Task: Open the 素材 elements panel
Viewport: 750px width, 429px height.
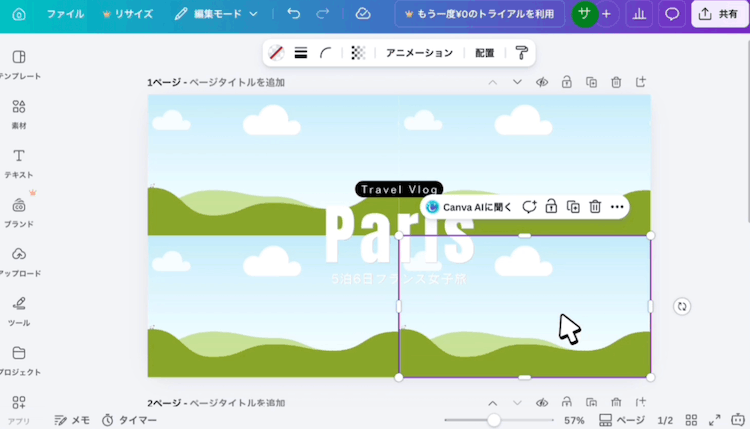Action: click(x=19, y=114)
